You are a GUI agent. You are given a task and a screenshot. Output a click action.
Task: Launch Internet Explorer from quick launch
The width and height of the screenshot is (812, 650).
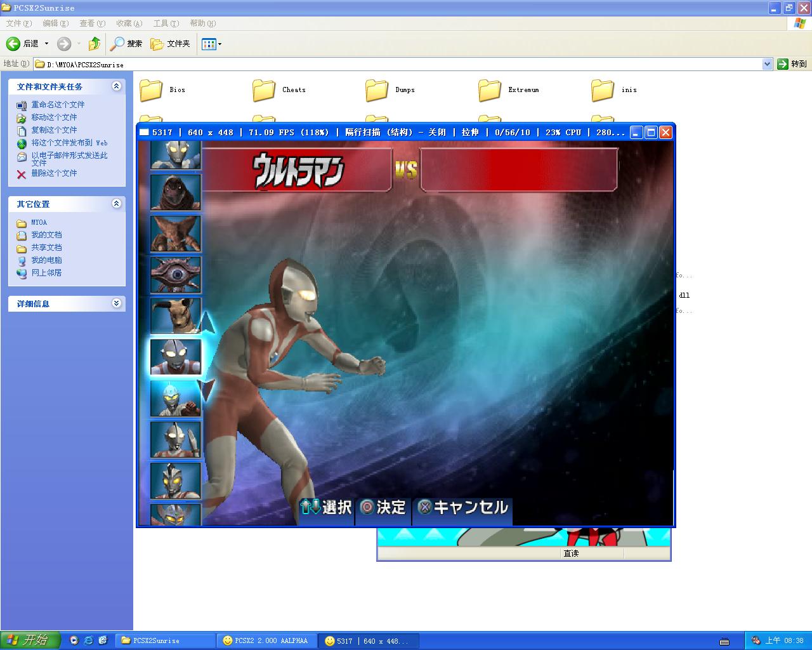pos(89,640)
